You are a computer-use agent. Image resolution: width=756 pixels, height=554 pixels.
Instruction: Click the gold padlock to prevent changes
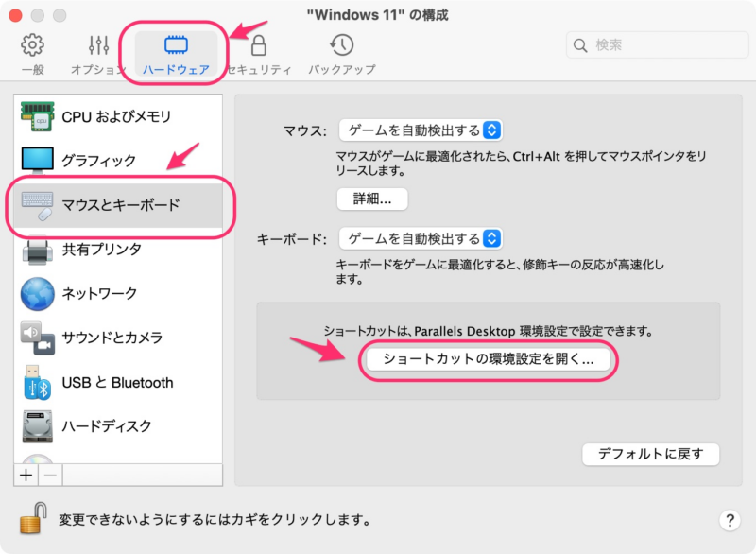[x=33, y=518]
